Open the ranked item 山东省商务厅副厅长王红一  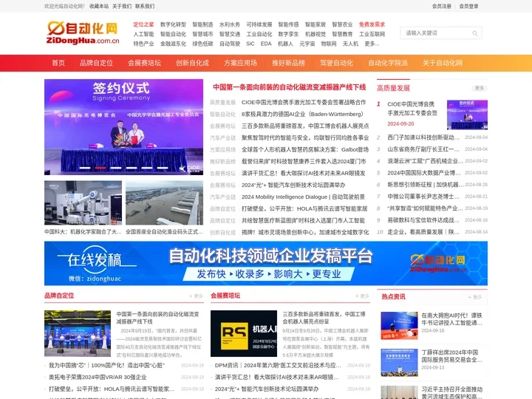423,149
